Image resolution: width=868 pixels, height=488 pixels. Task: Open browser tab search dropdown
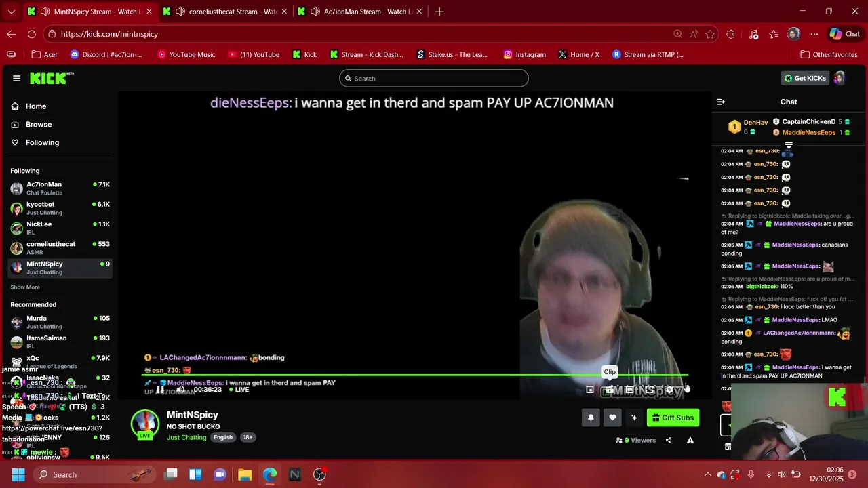pyautogui.click(x=11, y=12)
